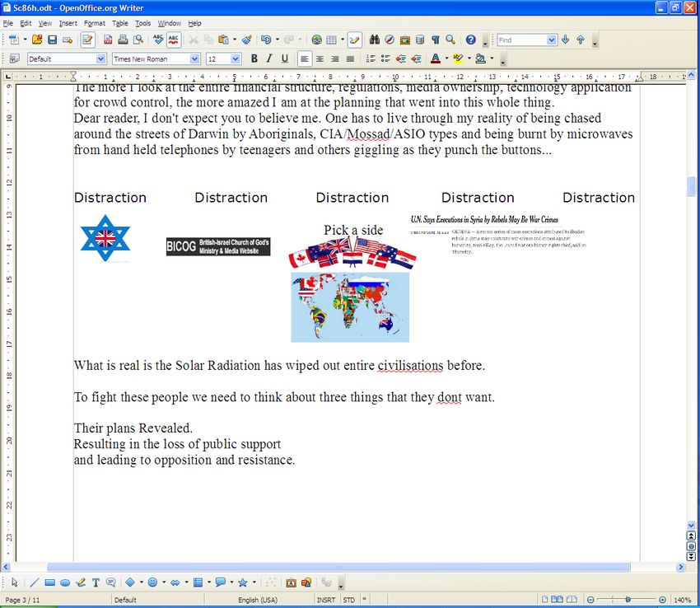The image size is (700, 608).
Task: Paste from the clipboard icon
Action: pyautogui.click(x=223, y=40)
